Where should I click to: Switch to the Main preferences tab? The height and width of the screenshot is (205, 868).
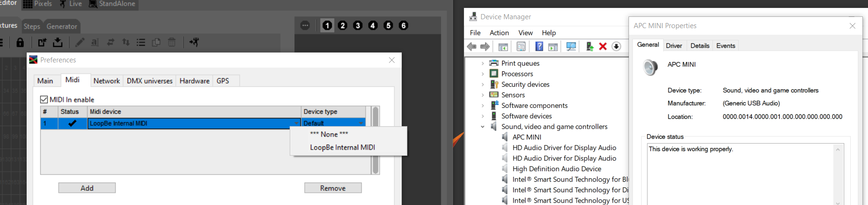[45, 81]
